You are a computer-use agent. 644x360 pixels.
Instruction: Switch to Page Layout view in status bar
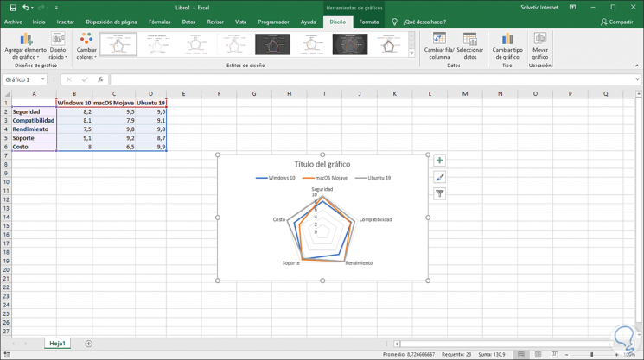(x=538, y=354)
